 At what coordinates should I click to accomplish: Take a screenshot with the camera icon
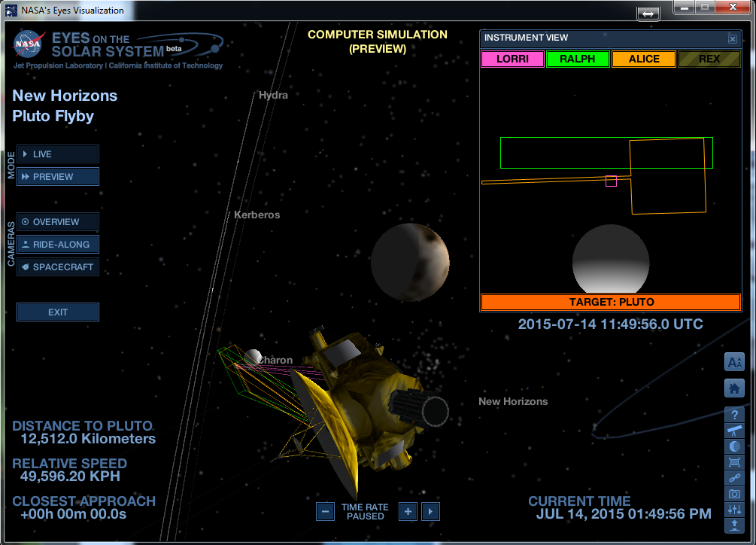734,494
